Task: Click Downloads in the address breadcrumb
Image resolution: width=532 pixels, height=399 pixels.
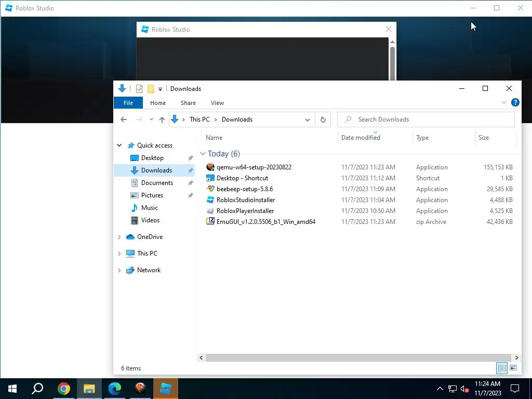Action: (237, 119)
